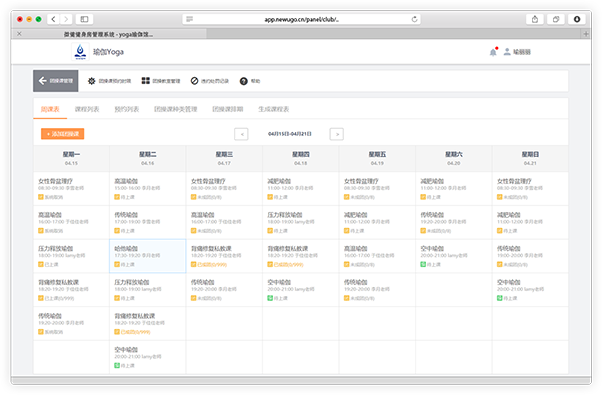Open the user profile icon in header
602x395 pixels.
click(507, 51)
